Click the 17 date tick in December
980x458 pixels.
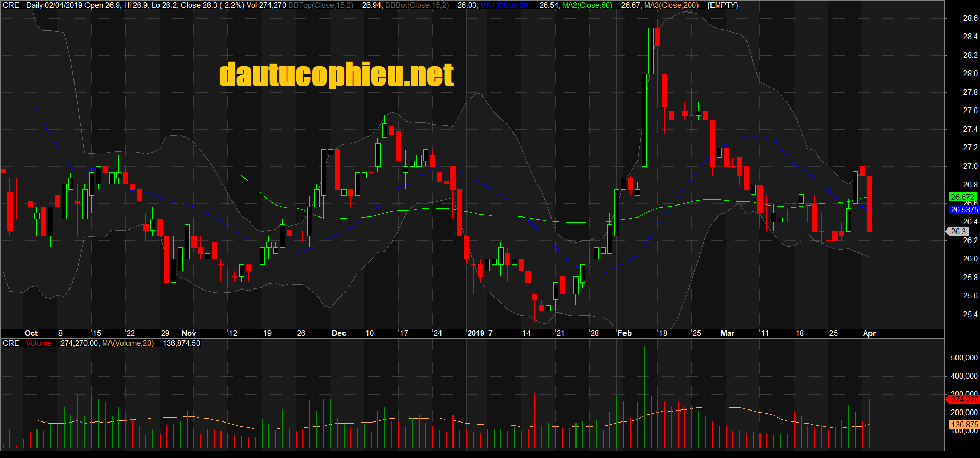coord(404,333)
